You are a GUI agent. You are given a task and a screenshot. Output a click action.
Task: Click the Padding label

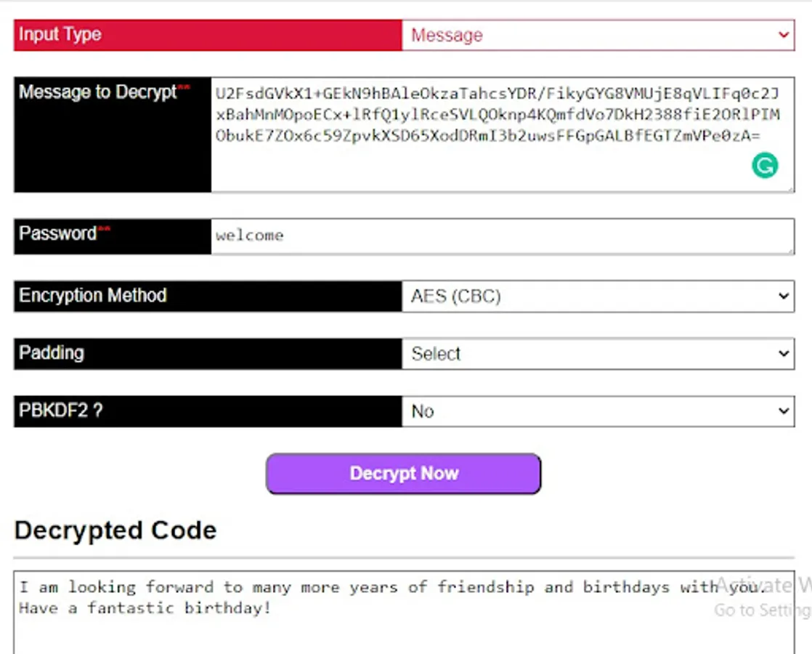[x=52, y=353]
